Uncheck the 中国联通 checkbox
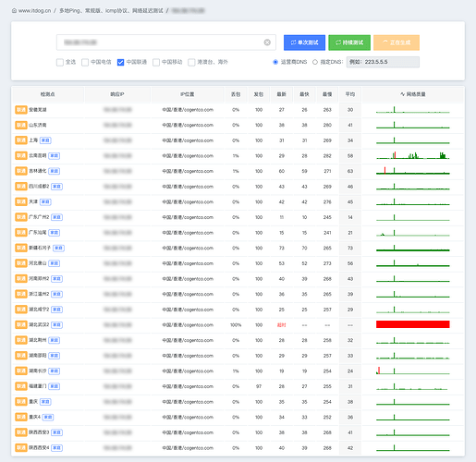Screen dimensions: 476x462 pyautogui.click(x=120, y=63)
